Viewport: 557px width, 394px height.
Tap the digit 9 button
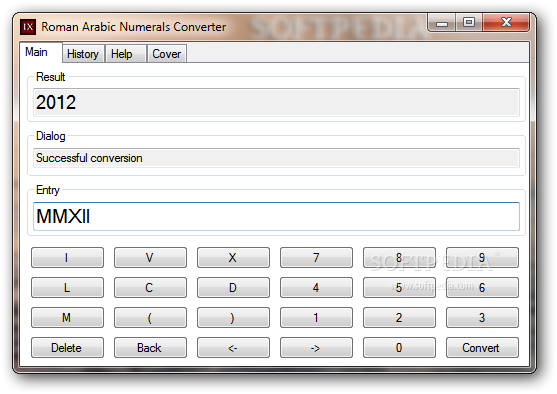482,258
